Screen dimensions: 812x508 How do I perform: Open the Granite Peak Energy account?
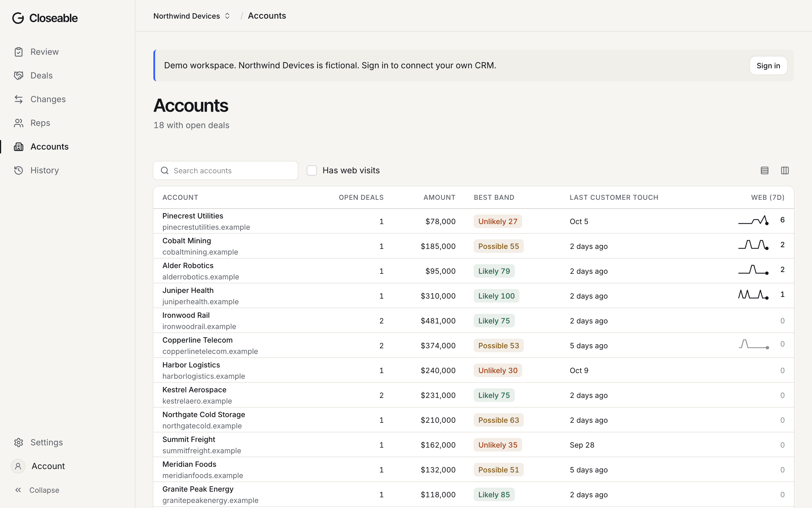click(x=198, y=490)
